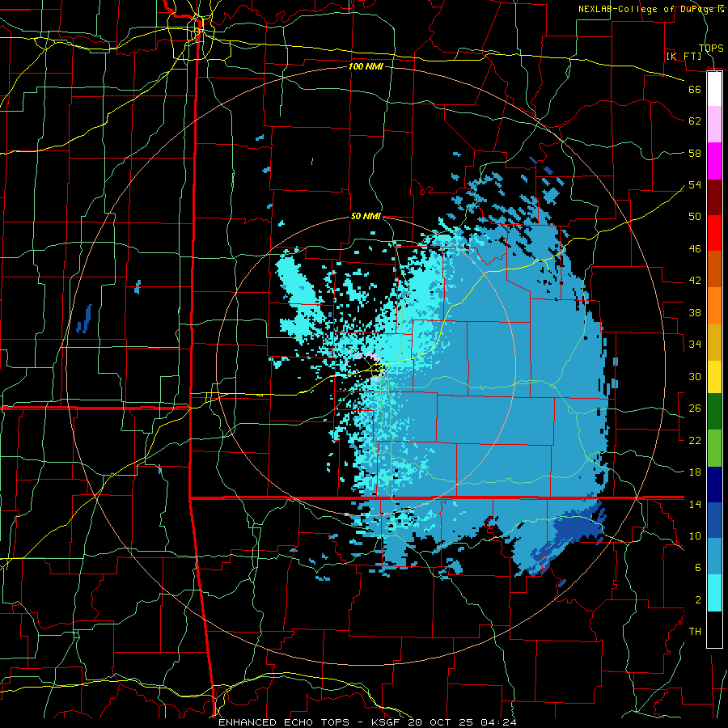Click the "14" legend value

click(x=695, y=504)
